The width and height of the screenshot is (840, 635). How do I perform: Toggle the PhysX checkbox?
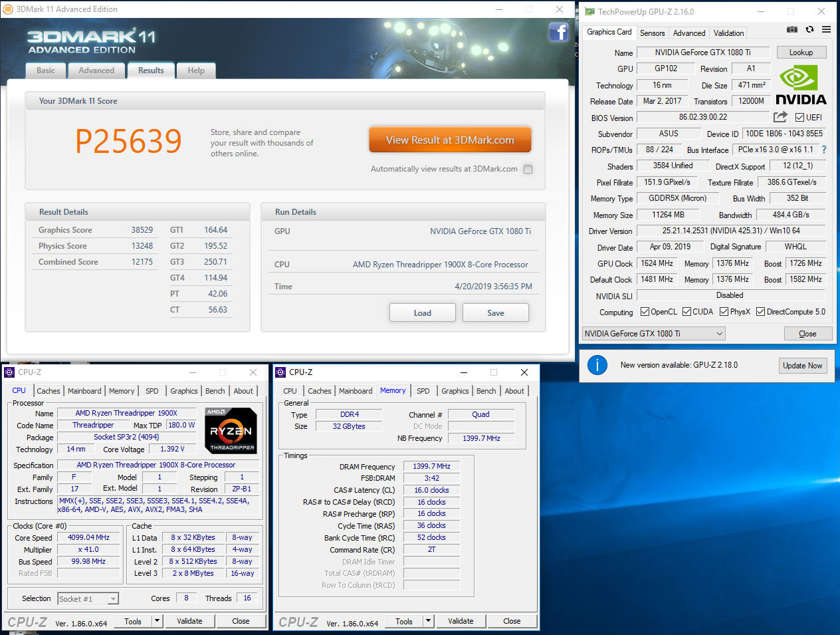coord(724,312)
